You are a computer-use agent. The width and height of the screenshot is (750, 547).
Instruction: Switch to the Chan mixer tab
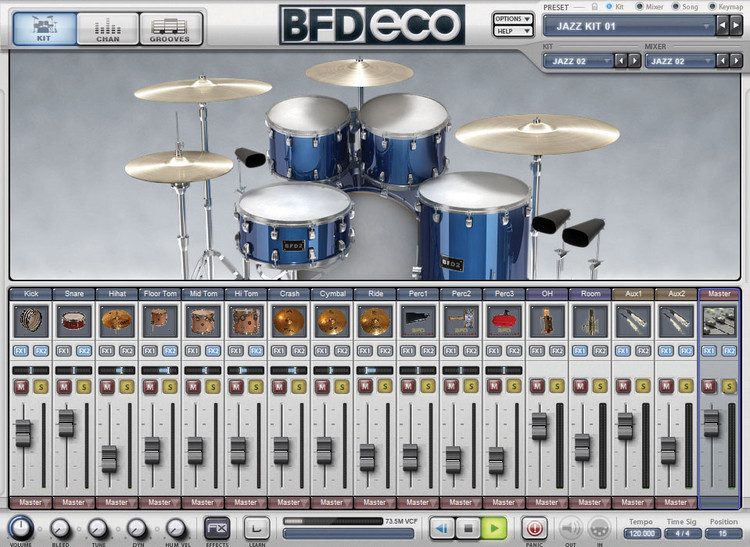coord(108,29)
